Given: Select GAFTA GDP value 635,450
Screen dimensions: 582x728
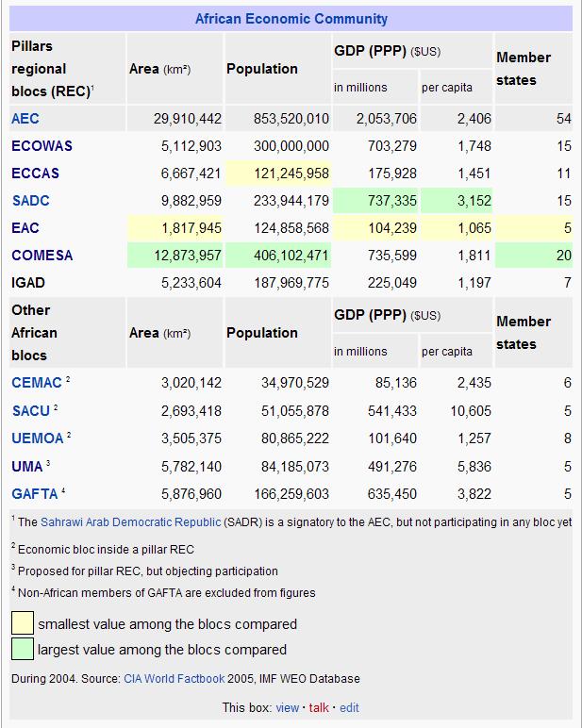Looking at the screenshot, I should coord(392,493).
